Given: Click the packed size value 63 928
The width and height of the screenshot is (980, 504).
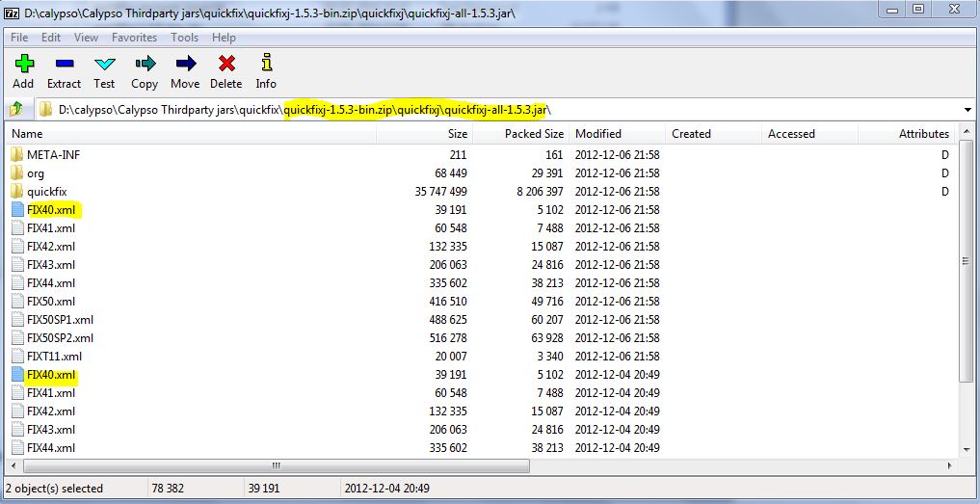Looking at the screenshot, I should coord(547,338).
